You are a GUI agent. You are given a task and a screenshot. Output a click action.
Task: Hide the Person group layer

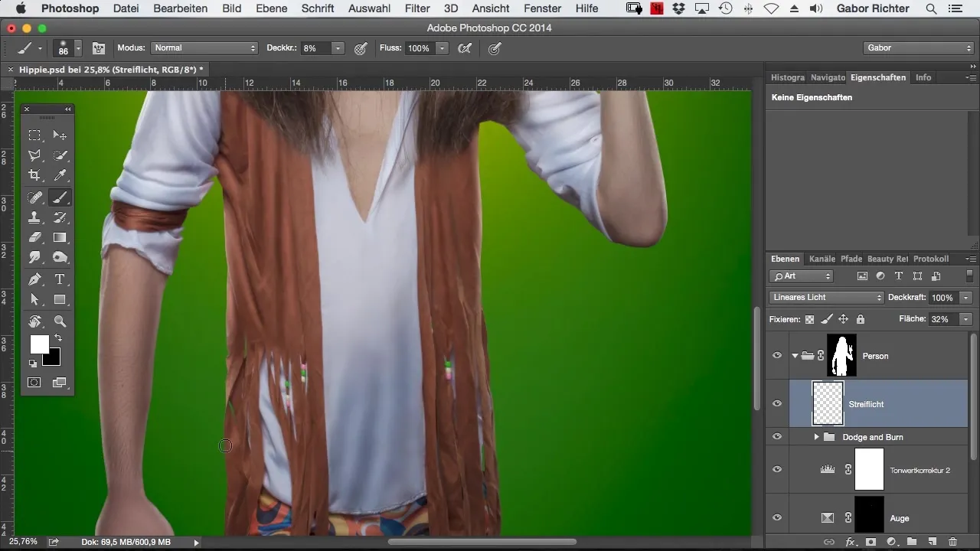click(x=777, y=355)
